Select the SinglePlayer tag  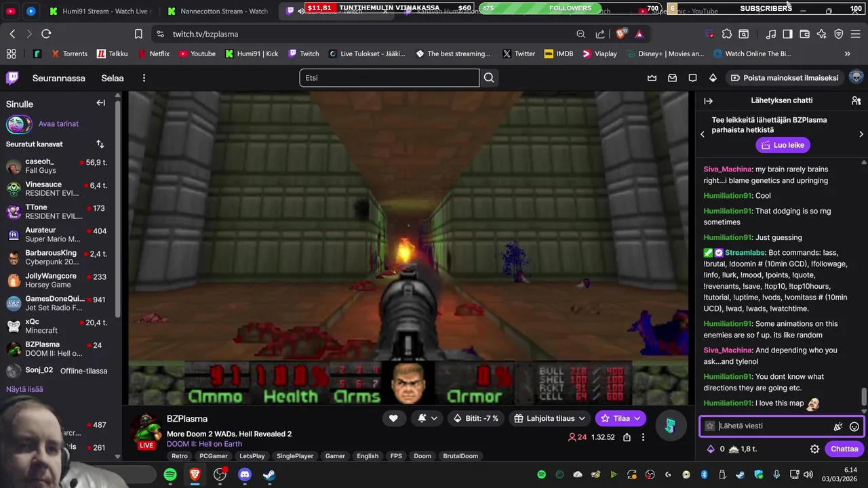coord(295,456)
